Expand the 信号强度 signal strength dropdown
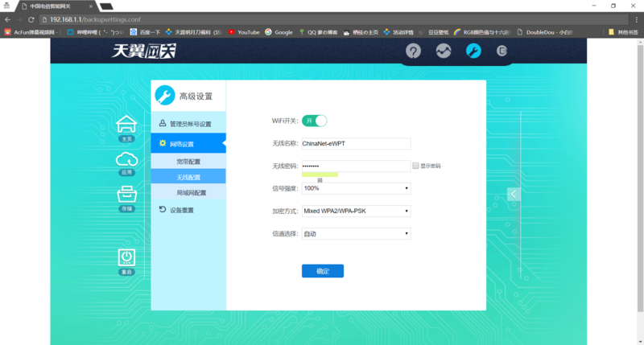Image resolution: width=644 pixels, height=345 pixels. 356,188
